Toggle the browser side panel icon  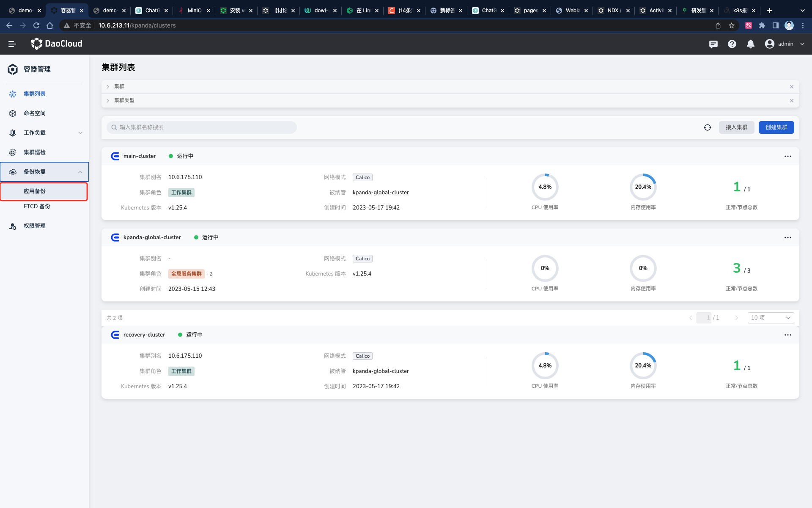tap(776, 25)
